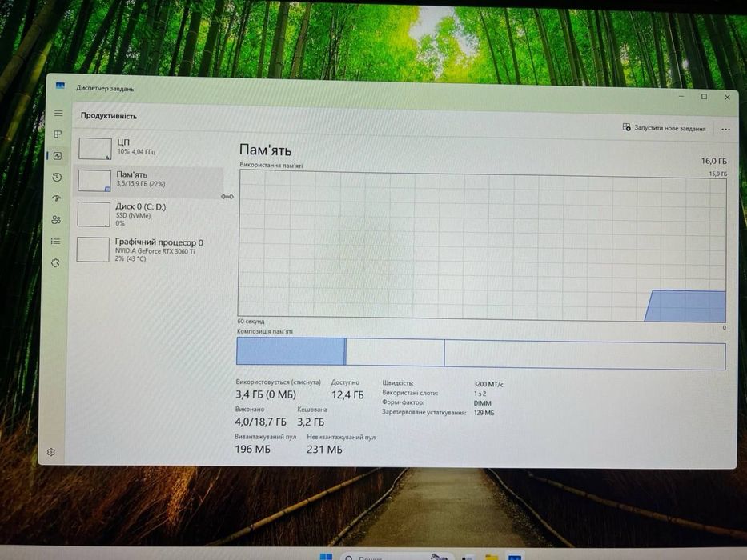This screenshot has height=560, width=747.
Task: Select the Графічний процесор 0 GPU item
Action: coord(148,250)
